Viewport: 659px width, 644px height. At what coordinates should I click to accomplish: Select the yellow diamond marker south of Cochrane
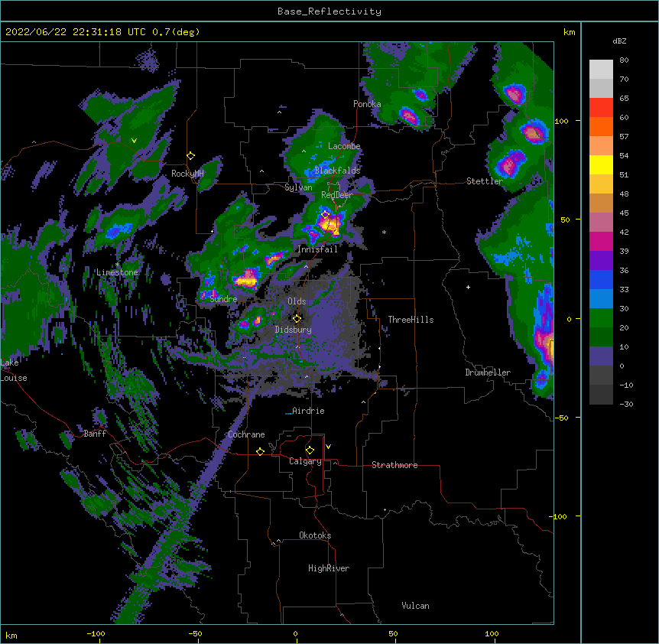pyautogui.click(x=260, y=451)
